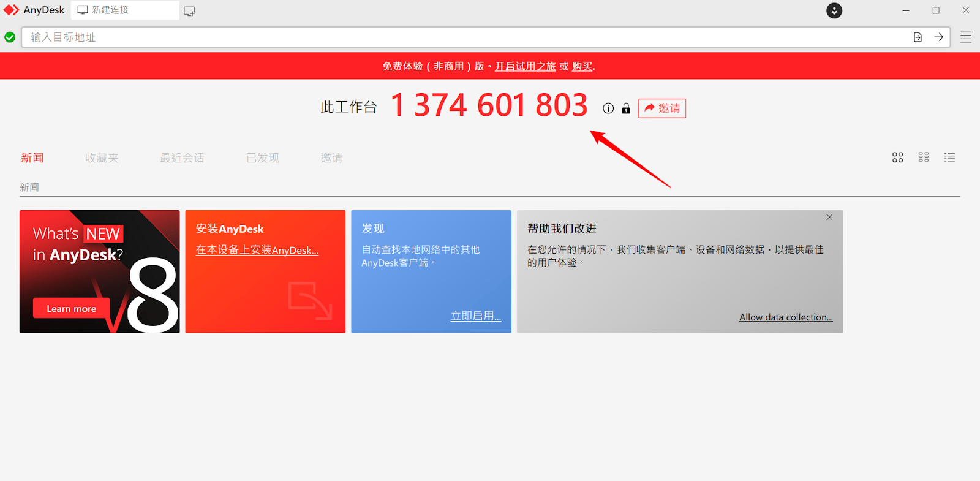The image size is (980, 481).
Task: Click the 购买 link in red banner
Action: (582, 66)
